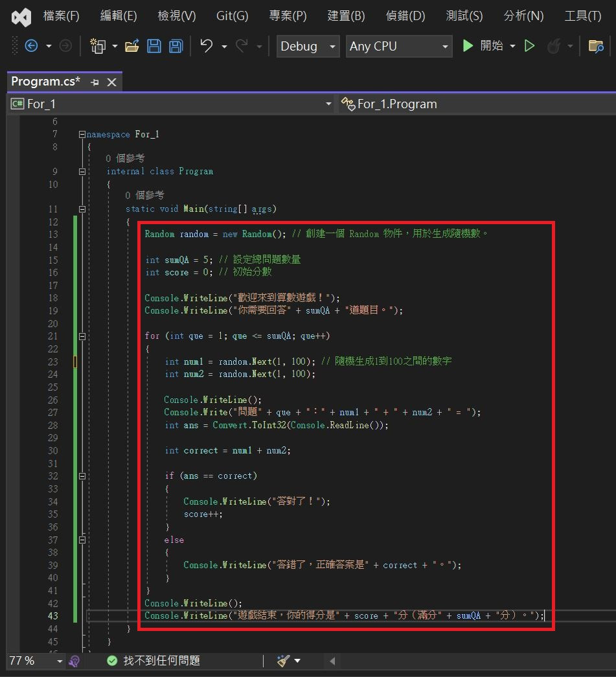Open file using the open folder icon
Image resolution: width=616 pixels, height=677 pixels.
pyautogui.click(x=132, y=46)
